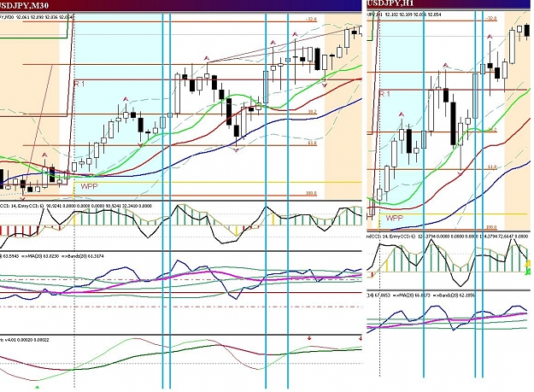Screen dimensions: 534x392
Task: Click the M30 chart OHLC price readout
Action: [x=36, y=17]
